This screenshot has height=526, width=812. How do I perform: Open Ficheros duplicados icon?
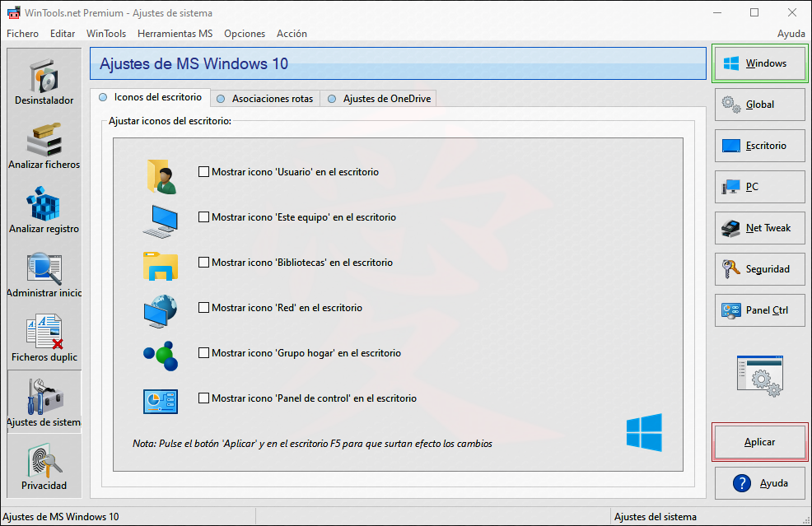click(44, 332)
